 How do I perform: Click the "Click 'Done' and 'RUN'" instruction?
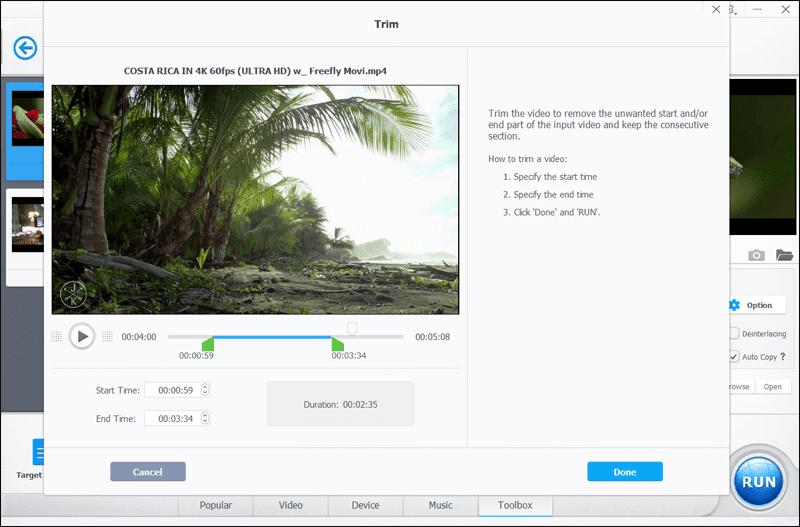pyautogui.click(x=557, y=212)
